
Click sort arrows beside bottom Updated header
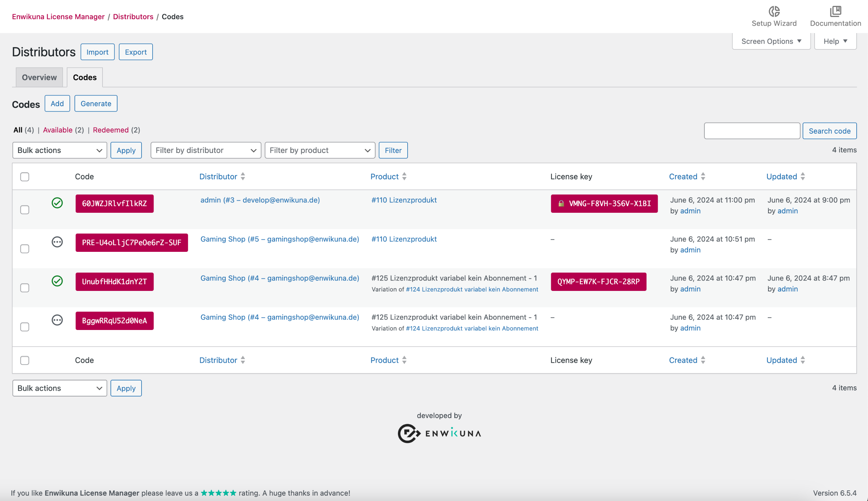pyautogui.click(x=803, y=360)
